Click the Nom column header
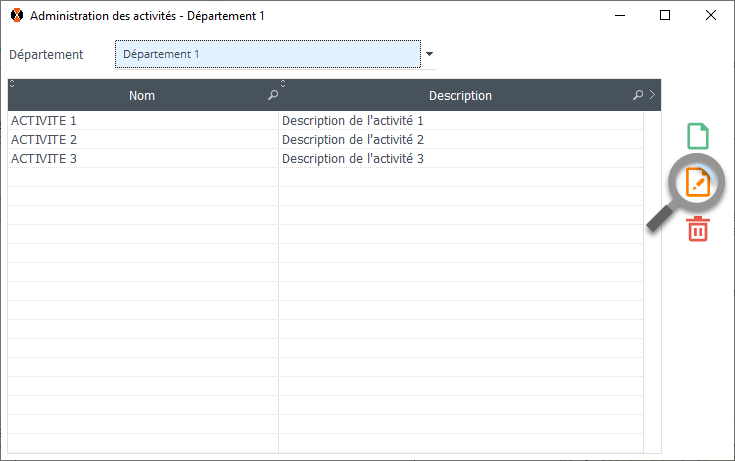Image resolution: width=735 pixels, height=461 pixels. pyautogui.click(x=142, y=96)
